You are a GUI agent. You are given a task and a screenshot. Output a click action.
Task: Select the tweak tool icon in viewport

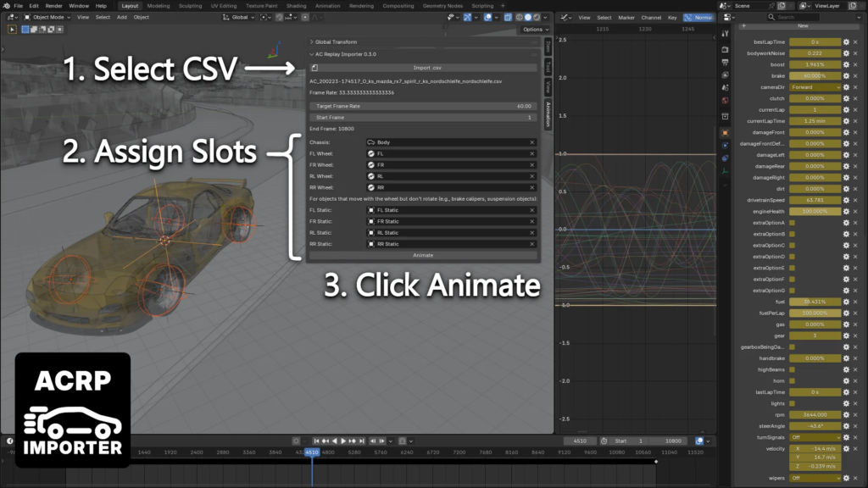point(12,30)
